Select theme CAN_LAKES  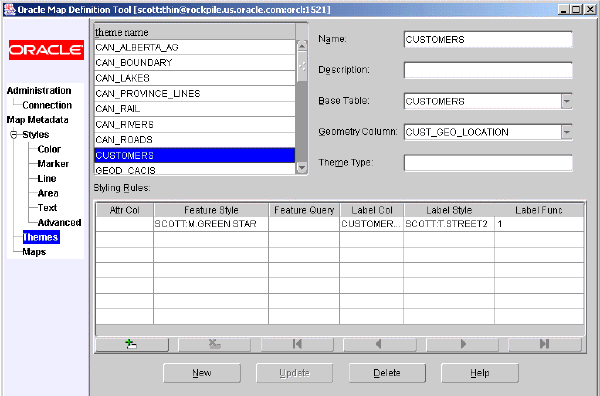pyautogui.click(x=195, y=78)
